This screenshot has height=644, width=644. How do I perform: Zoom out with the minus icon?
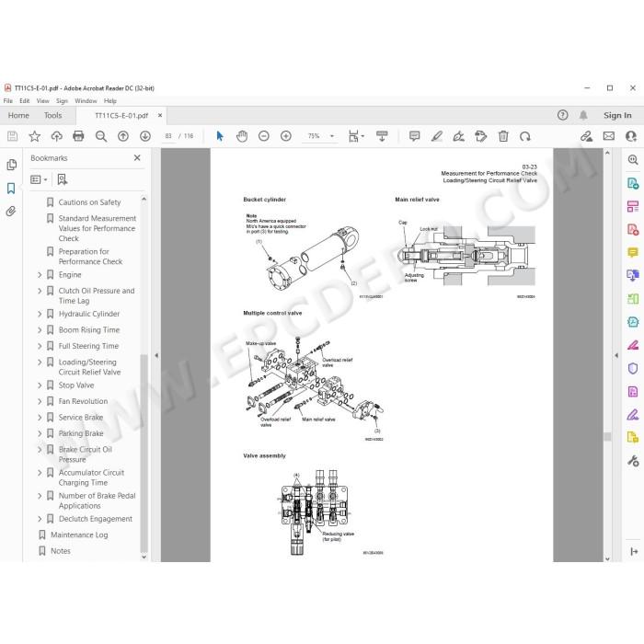pos(264,136)
